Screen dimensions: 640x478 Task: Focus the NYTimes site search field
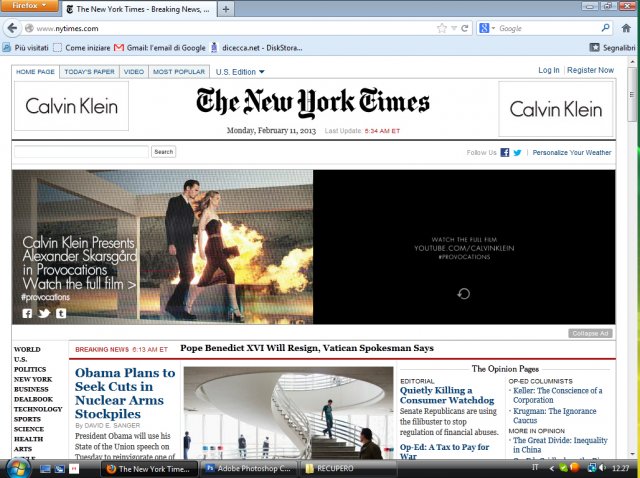[81, 151]
